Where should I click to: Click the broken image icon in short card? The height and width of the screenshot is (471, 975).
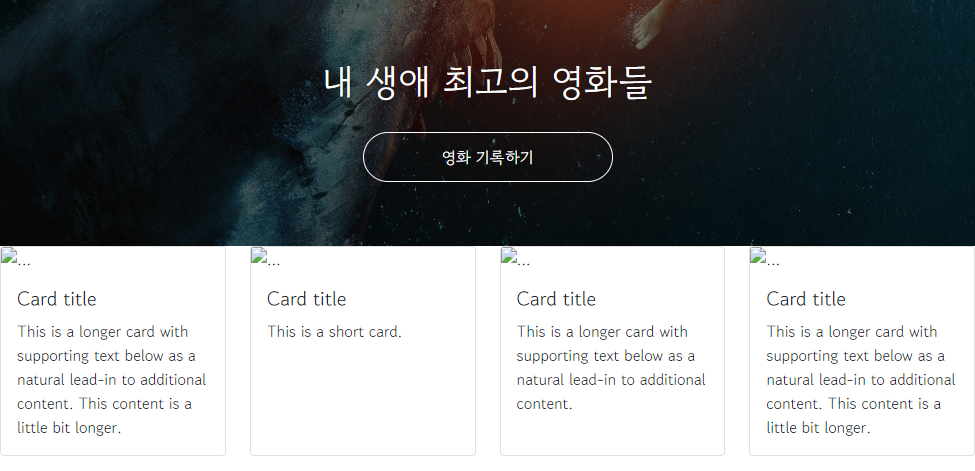259,256
